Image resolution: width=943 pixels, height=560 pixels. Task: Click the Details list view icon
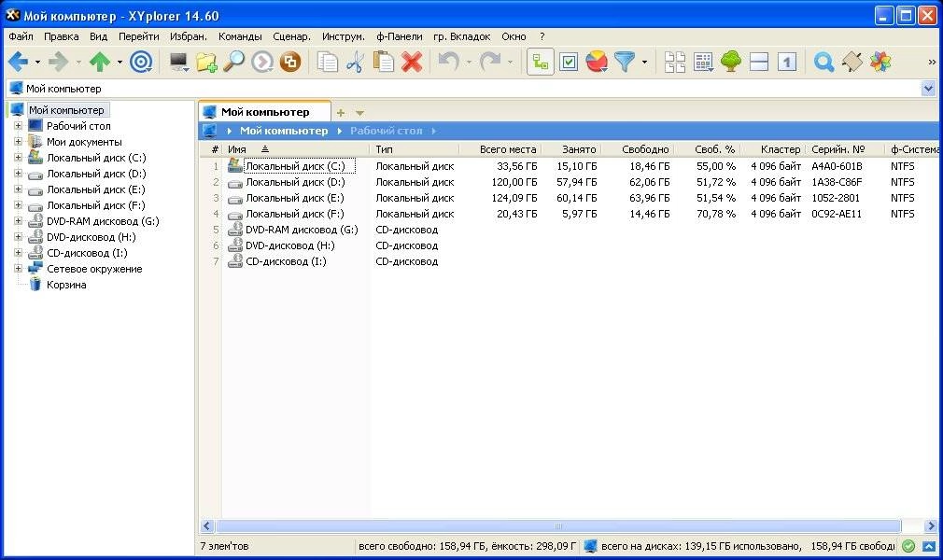tap(703, 62)
